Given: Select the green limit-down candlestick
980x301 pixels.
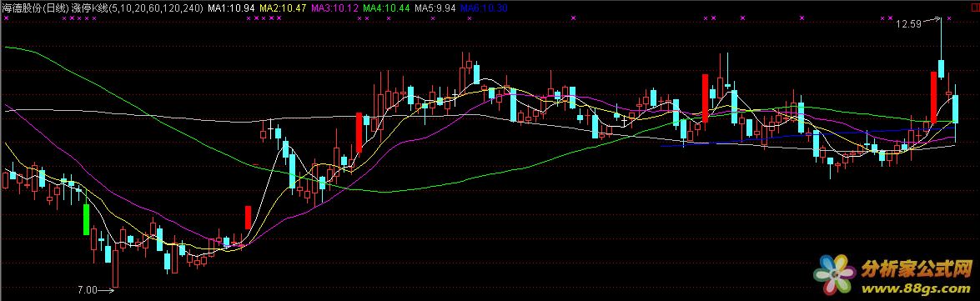Looking at the screenshot, I should [x=86, y=219].
